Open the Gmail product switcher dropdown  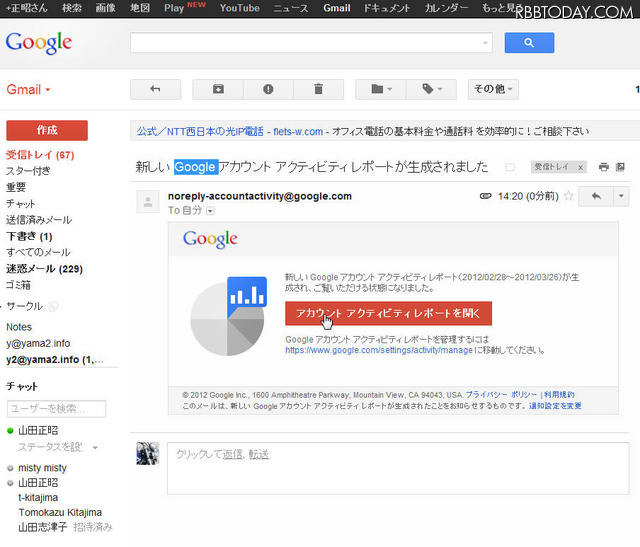(28, 89)
